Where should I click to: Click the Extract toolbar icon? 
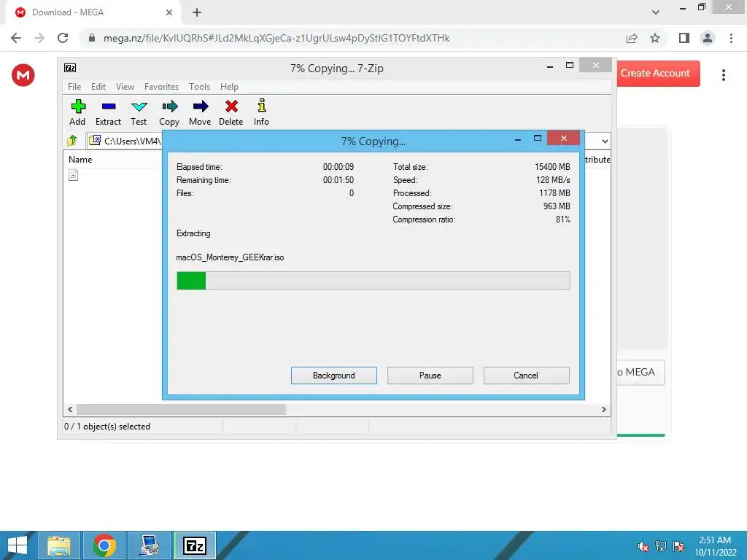[108, 112]
